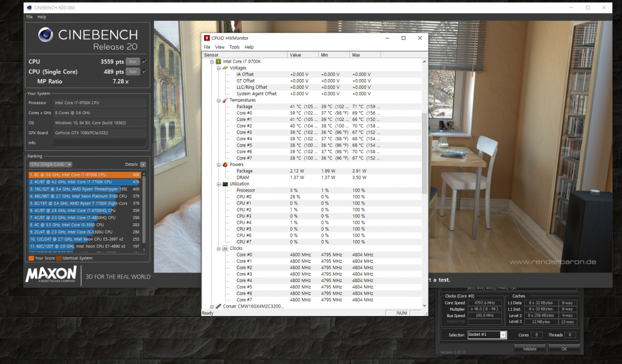Click the Powers flame icon
The image size is (622, 364).
224,164
